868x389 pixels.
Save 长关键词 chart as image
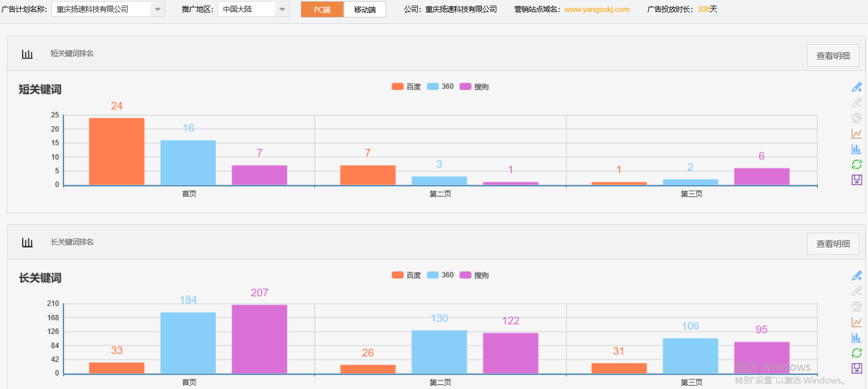tap(857, 368)
